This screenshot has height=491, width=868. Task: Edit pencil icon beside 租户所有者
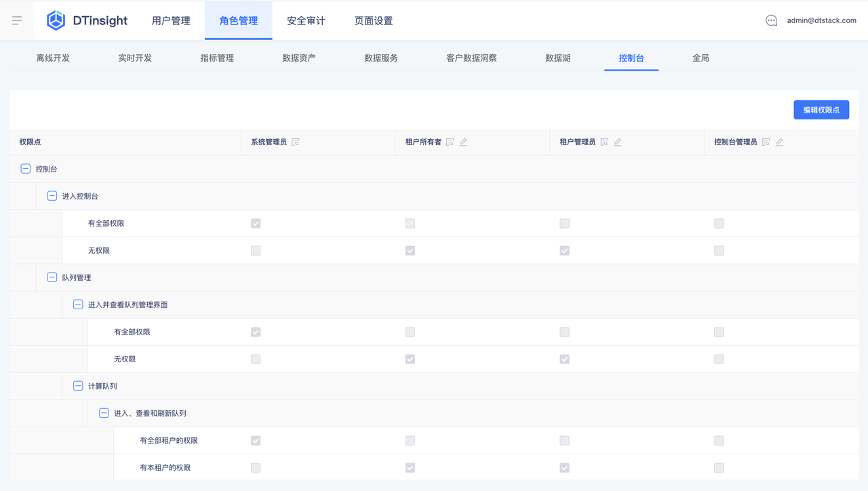[463, 142]
